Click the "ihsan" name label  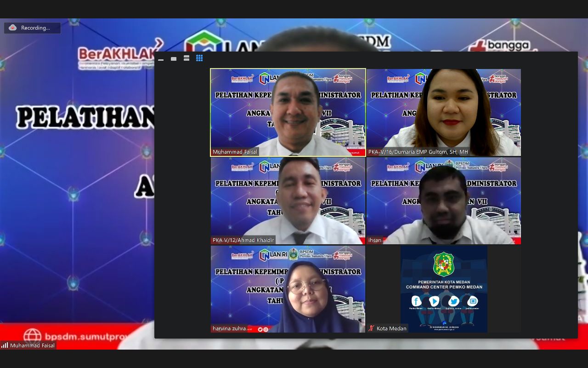tap(374, 240)
